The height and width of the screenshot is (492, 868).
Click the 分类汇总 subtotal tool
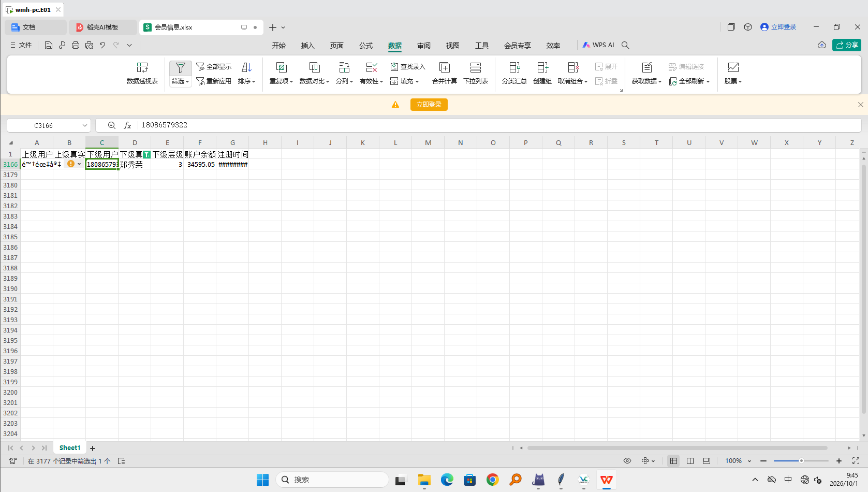(x=514, y=74)
